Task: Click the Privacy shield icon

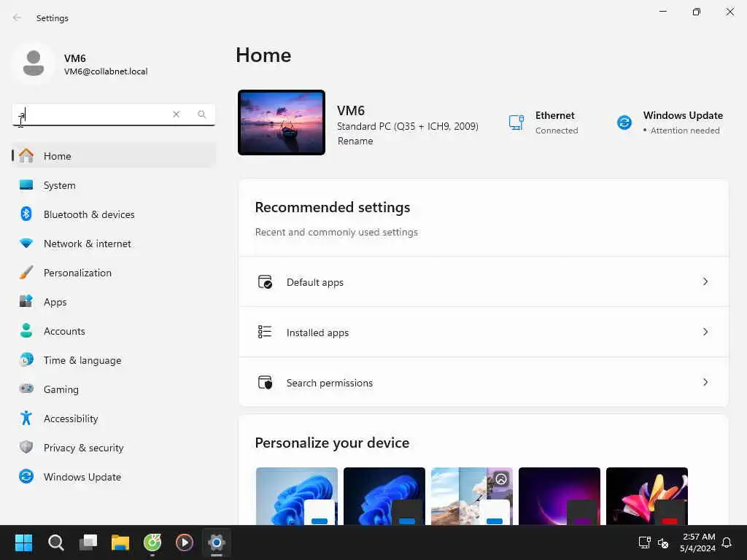Action: pos(26,447)
